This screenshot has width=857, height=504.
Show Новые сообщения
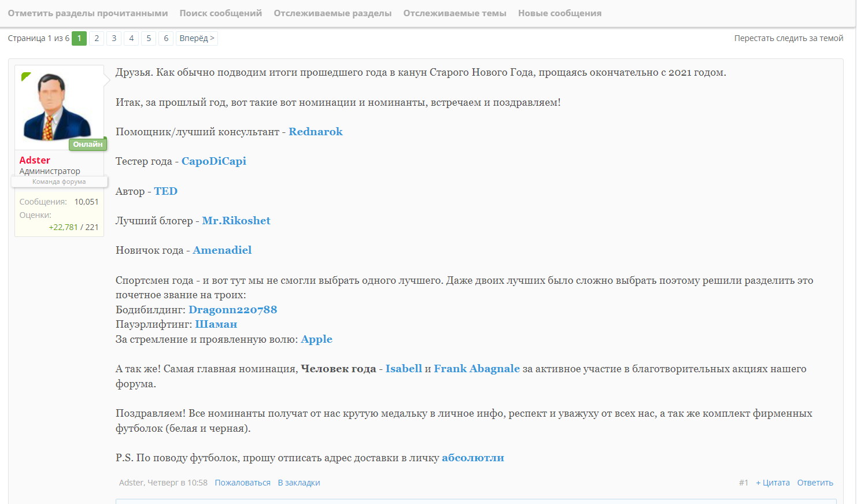(560, 13)
